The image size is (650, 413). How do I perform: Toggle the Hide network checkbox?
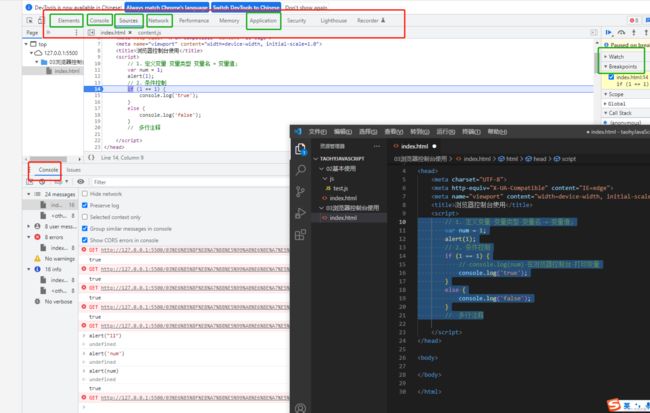coord(85,194)
